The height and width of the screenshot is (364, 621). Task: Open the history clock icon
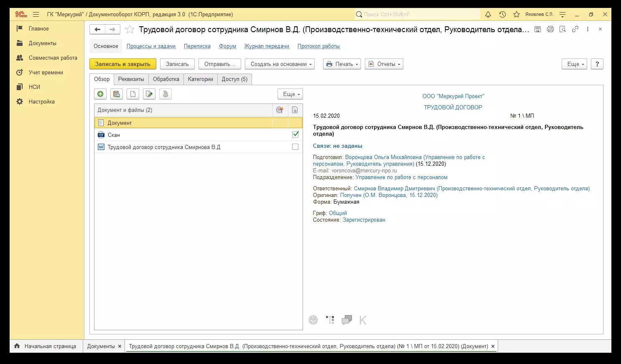click(x=502, y=14)
